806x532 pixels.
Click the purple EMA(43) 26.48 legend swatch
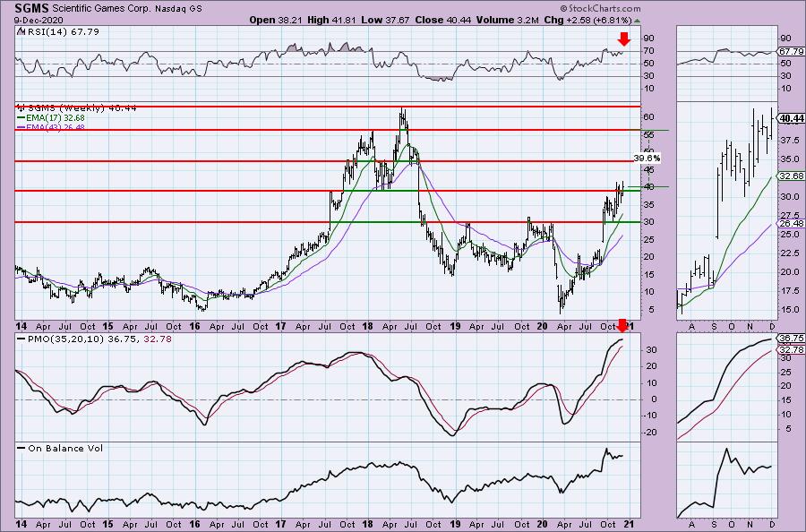click(21, 127)
